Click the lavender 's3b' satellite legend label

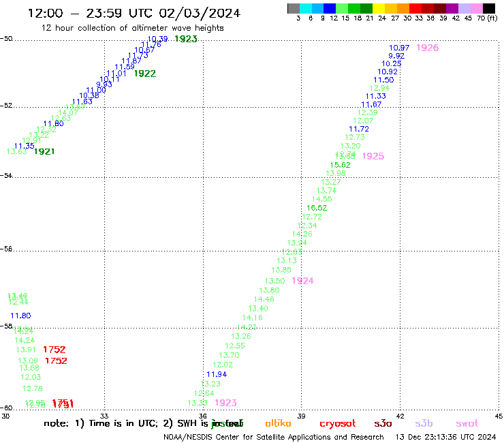coord(424,423)
